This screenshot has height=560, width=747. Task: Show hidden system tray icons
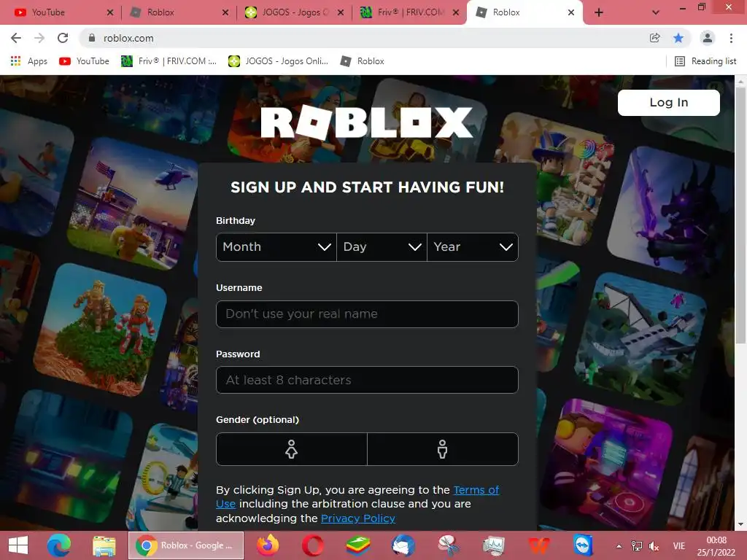[619, 546]
